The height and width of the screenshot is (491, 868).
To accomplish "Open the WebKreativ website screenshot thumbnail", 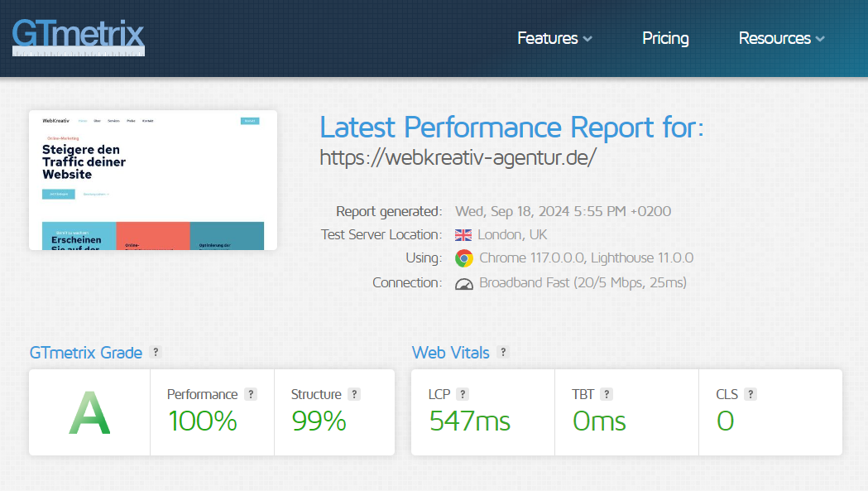I will tap(153, 181).
